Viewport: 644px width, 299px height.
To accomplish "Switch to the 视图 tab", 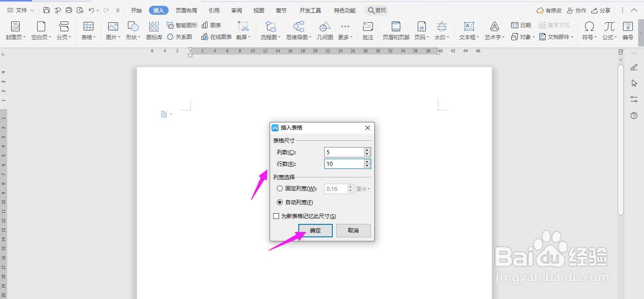I will [x=258, y=10].
